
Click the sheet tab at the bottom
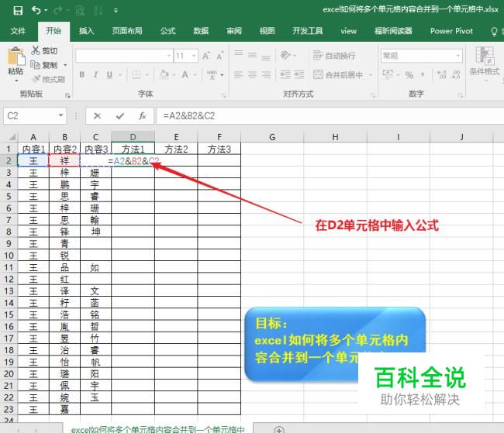[x=158, y=429]
